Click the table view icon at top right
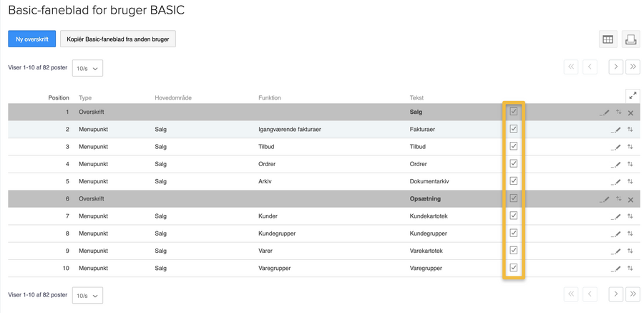 [x=608, y=39]
